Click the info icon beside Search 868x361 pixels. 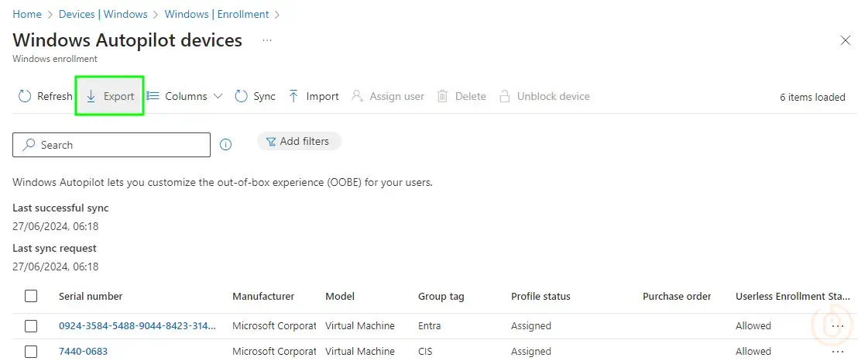tap(226, 145)
